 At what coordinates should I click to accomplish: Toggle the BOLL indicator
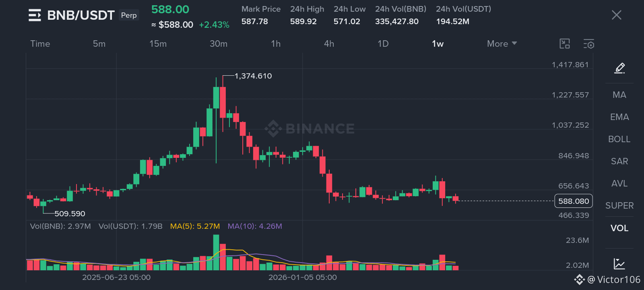click(x=619, y=139)
